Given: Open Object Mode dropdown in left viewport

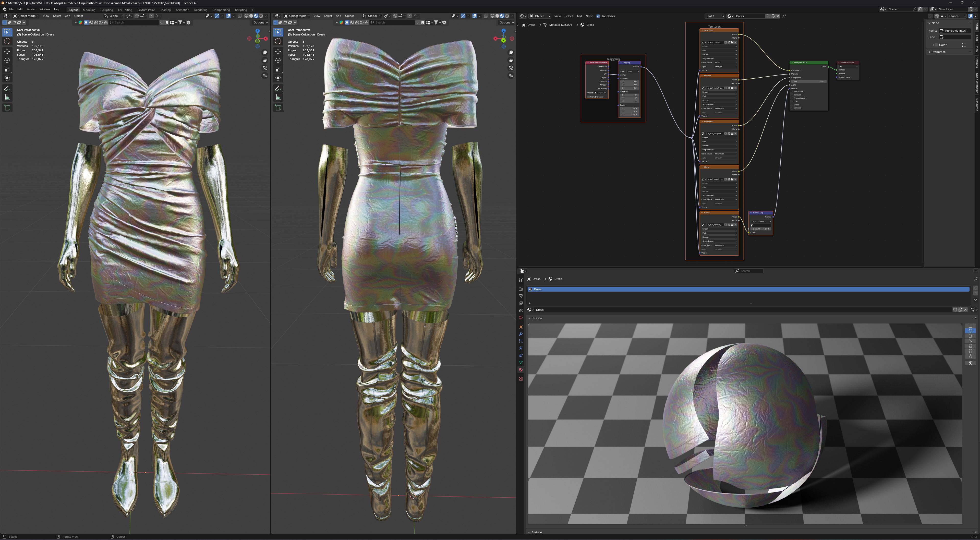Looking at the screenshot, I should (26, 16).
